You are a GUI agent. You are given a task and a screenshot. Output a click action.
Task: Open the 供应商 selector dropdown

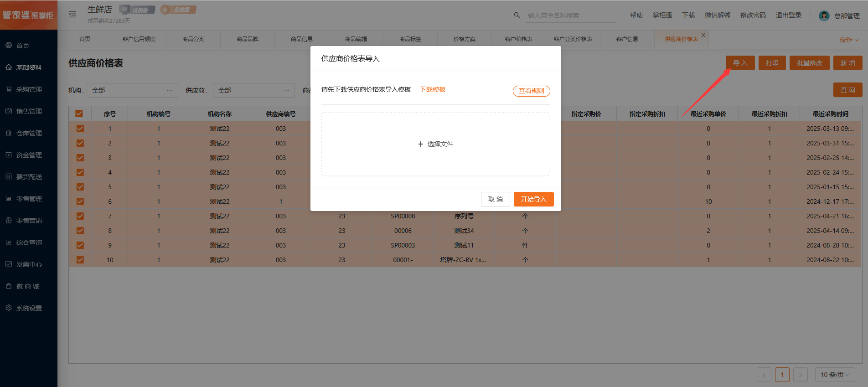pos(254,90)
